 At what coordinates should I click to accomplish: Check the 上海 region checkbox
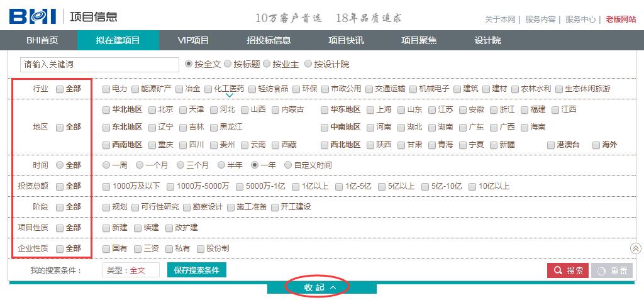tap(371, 109)
